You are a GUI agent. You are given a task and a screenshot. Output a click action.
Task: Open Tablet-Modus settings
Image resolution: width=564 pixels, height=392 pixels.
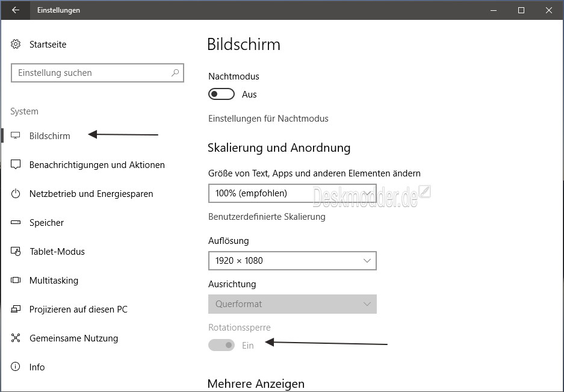pyautogui.click(x=57, y=251)
